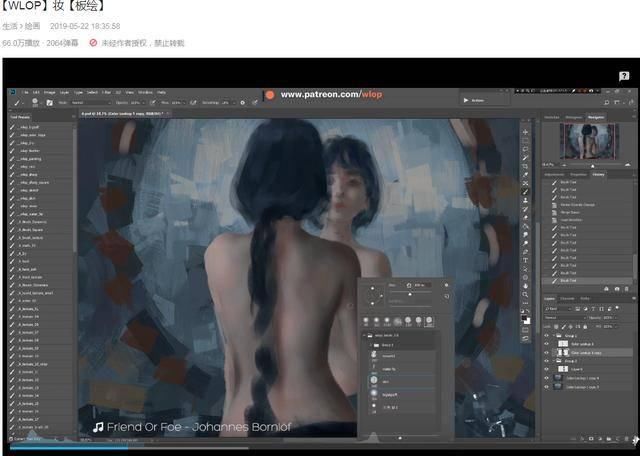Click the Navigator zoom slider
Image resolution: width=640 pixels, height=456 pixels.
click(593, 165)
